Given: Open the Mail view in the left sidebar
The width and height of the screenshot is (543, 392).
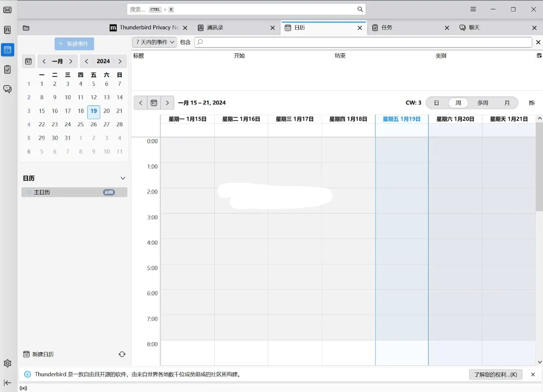Looking at the screenshot, I should 7,9.
